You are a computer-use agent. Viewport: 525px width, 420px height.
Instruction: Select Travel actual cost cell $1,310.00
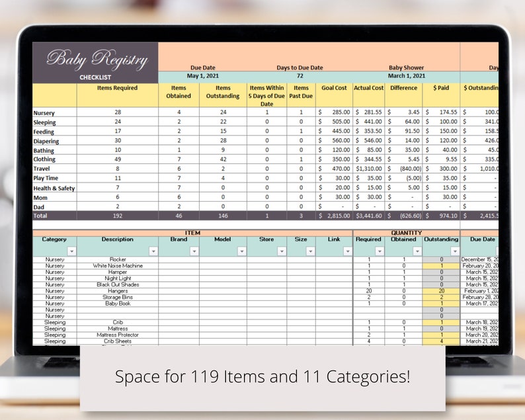tap(369, 169)
